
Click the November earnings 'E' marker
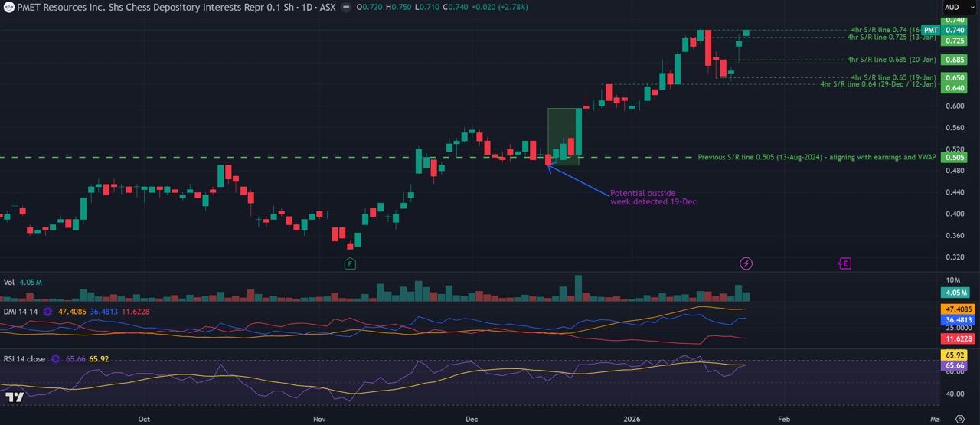coord(350,263)
